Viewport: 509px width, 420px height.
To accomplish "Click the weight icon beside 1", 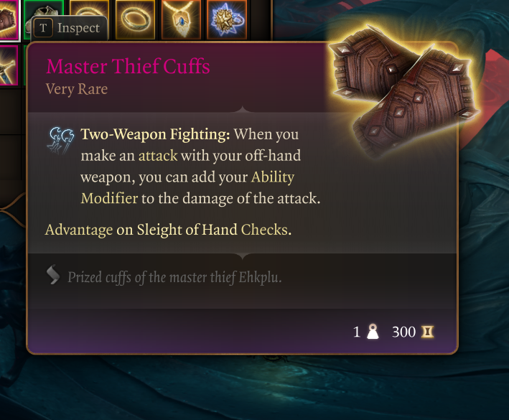I will [373, 332].
